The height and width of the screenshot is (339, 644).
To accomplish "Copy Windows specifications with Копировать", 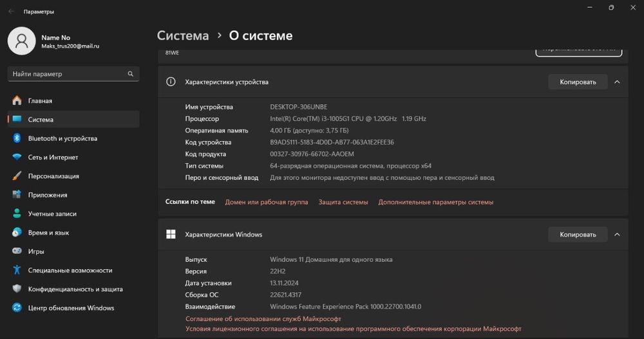I will click(578, 235).
